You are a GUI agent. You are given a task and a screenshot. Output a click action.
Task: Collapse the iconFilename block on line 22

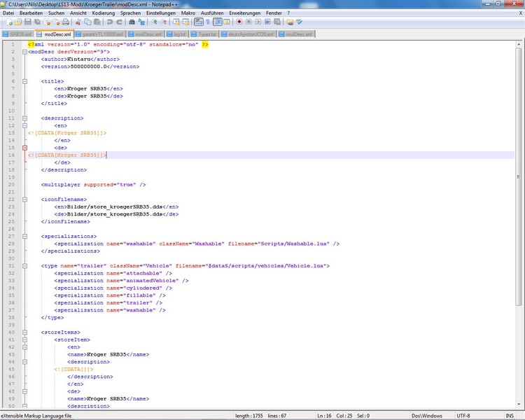coord(24,199)
